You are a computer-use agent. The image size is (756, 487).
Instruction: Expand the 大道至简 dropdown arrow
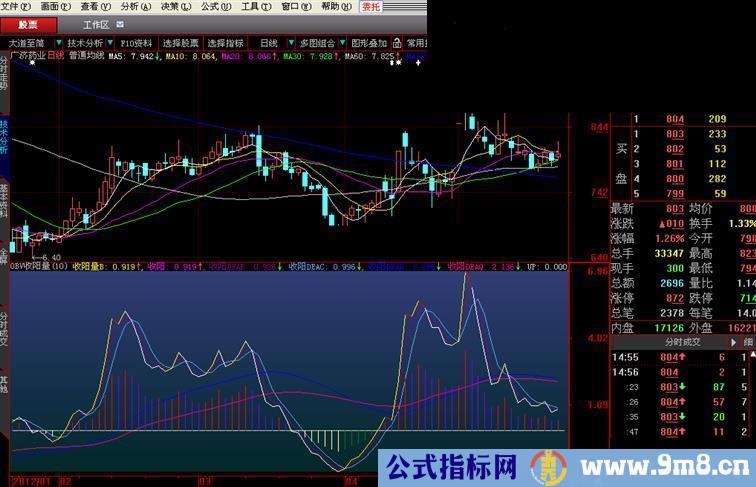pos(58,44)
